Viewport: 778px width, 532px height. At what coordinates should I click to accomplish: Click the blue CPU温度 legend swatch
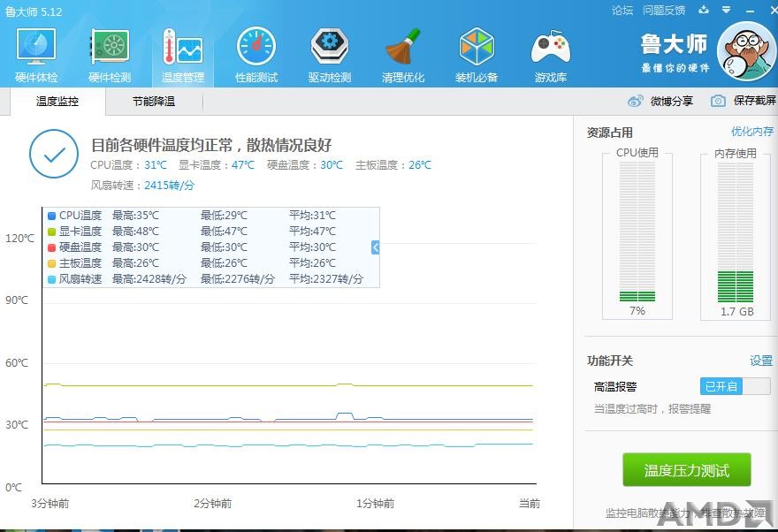click(51, 216)
